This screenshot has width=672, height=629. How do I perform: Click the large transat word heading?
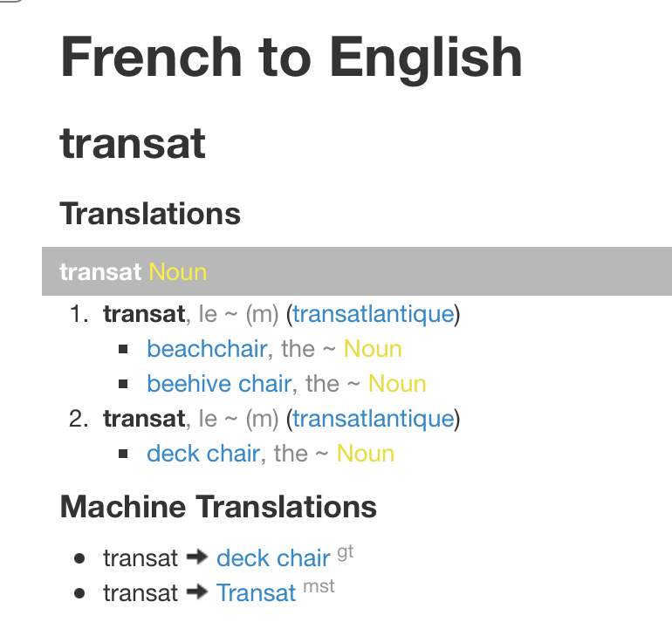click(133, 143)
